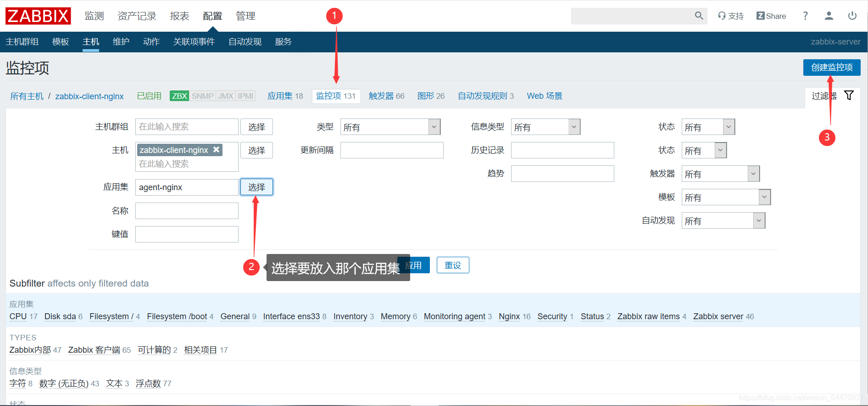
Task: Focus the 键值 input field
Action: pos(187,234)
